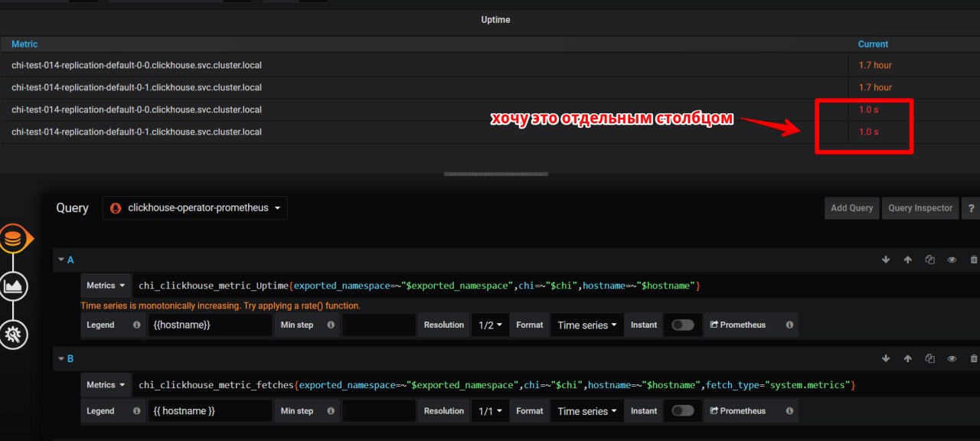
Task: Open Prometheus link for query B
Action: pyautogui.click(x=737, y=411)
